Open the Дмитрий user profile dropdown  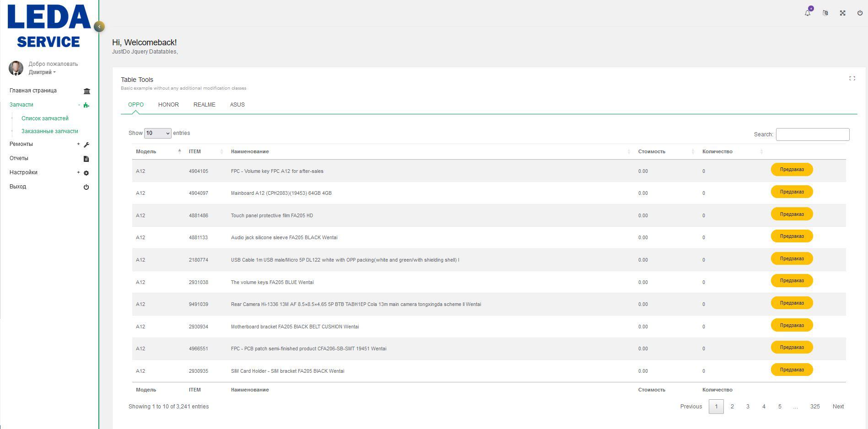[42, 72]
